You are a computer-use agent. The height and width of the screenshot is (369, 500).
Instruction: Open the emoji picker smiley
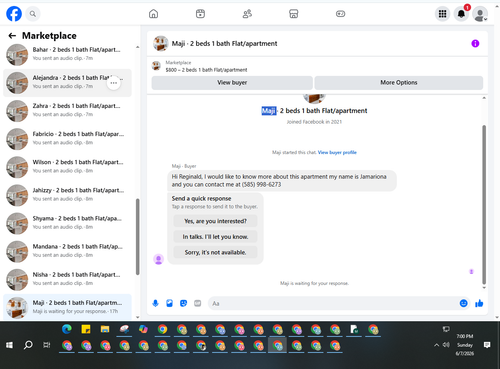click(x=463, y=303)
